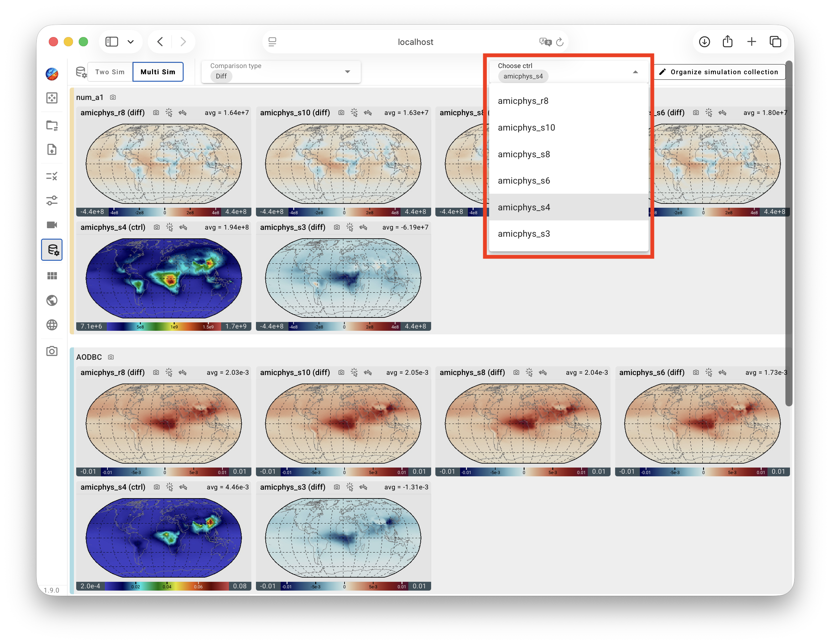Click colorbar of num_a1 amicphys_s4 (ctrl)

[x=164, y=326]
